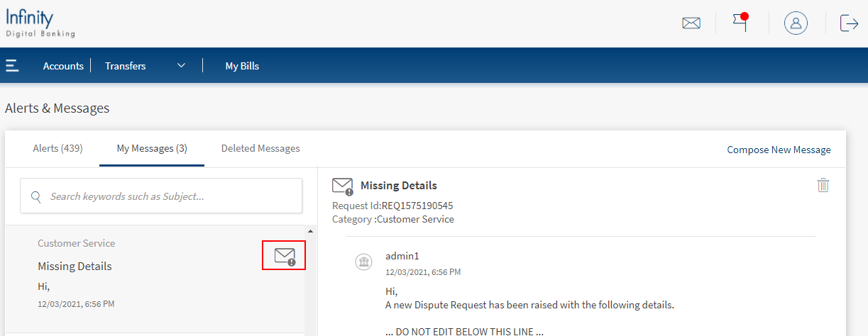
Task: Open the user profile icon
Action: [x=796, y=23]
